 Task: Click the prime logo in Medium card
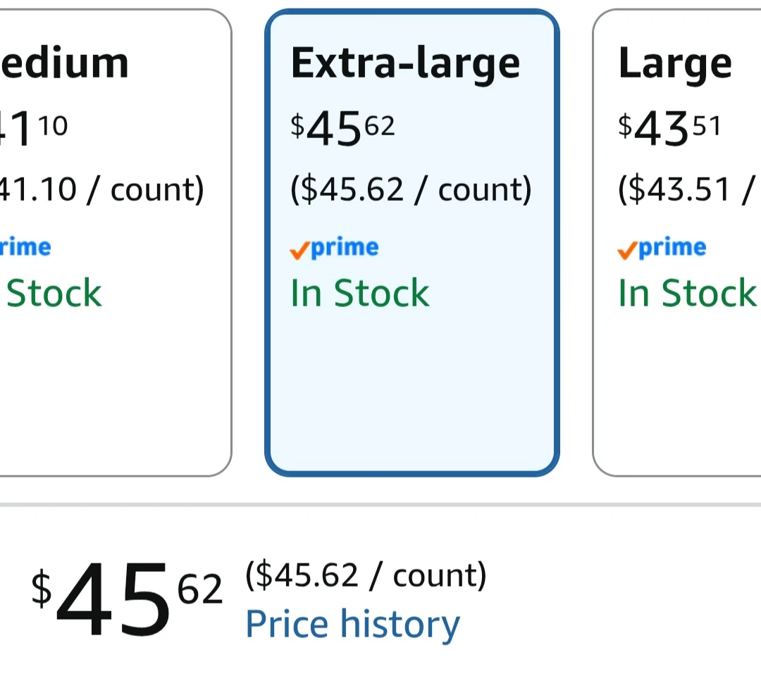(x=25, y=248)
